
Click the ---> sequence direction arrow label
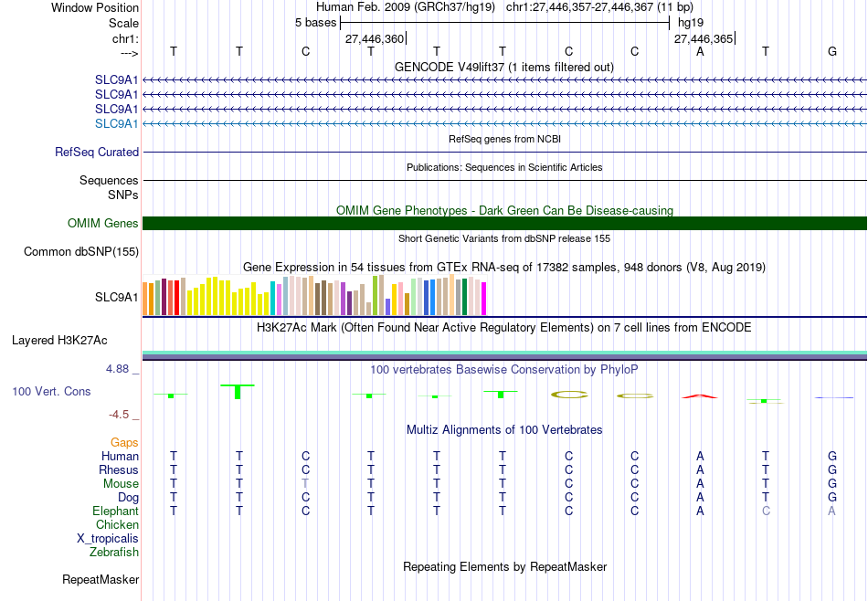point(129,53)
